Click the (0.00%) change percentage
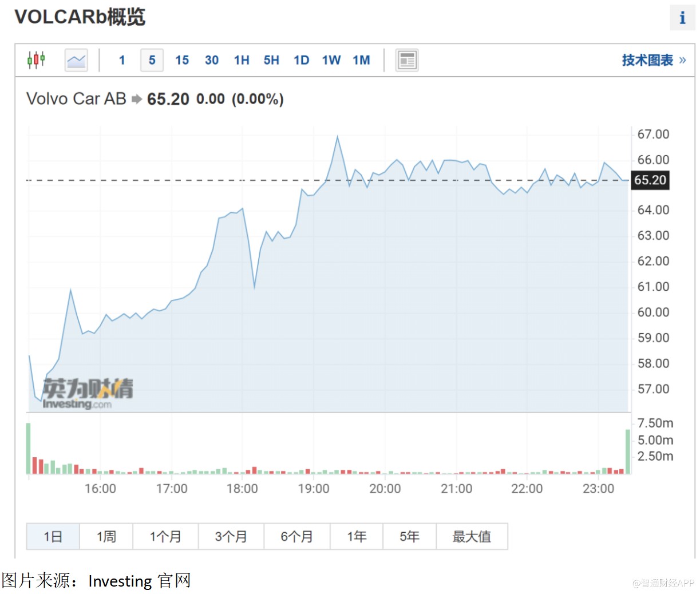 click(x=258, y=99)
